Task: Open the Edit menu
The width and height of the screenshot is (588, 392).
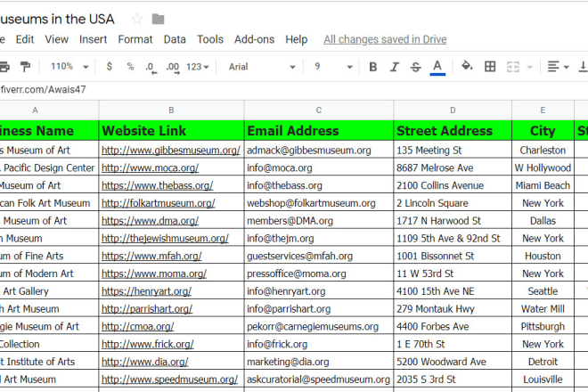Action: (x=25, y=39)
